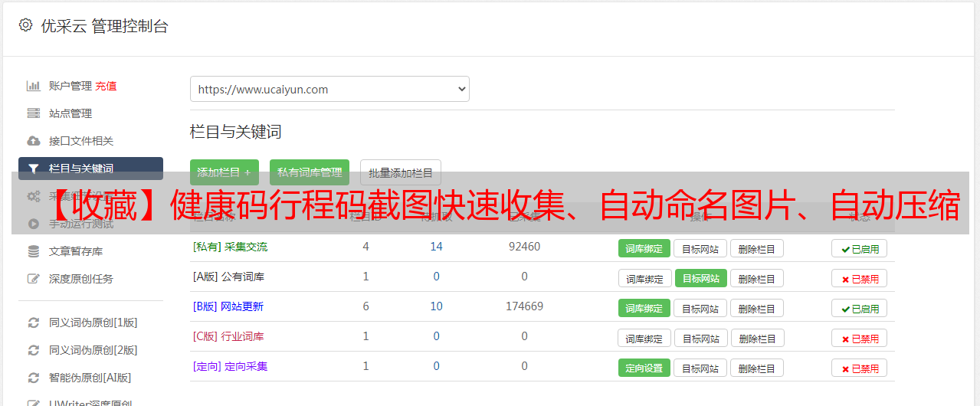
Task: Click 定向设置 button in 定向采集 row
Action: pyautogui.click(x=644, y=368)
